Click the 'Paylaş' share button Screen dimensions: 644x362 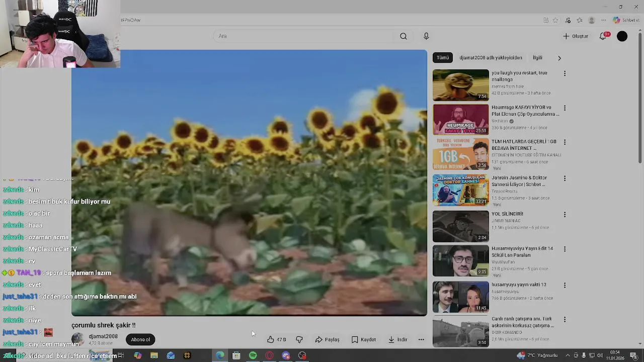tap(327, 339)
